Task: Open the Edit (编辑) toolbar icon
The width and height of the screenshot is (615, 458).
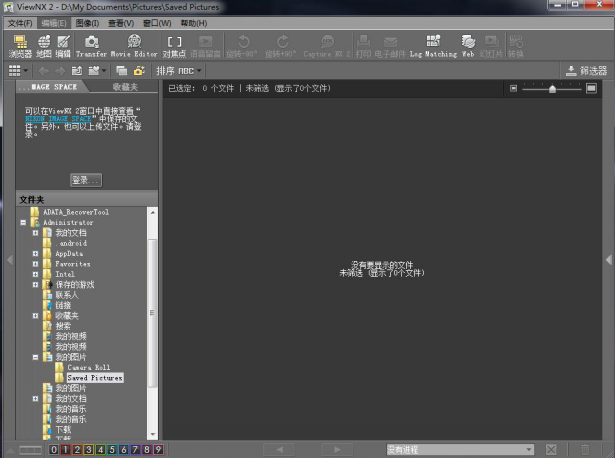Action: coord(63,46)
